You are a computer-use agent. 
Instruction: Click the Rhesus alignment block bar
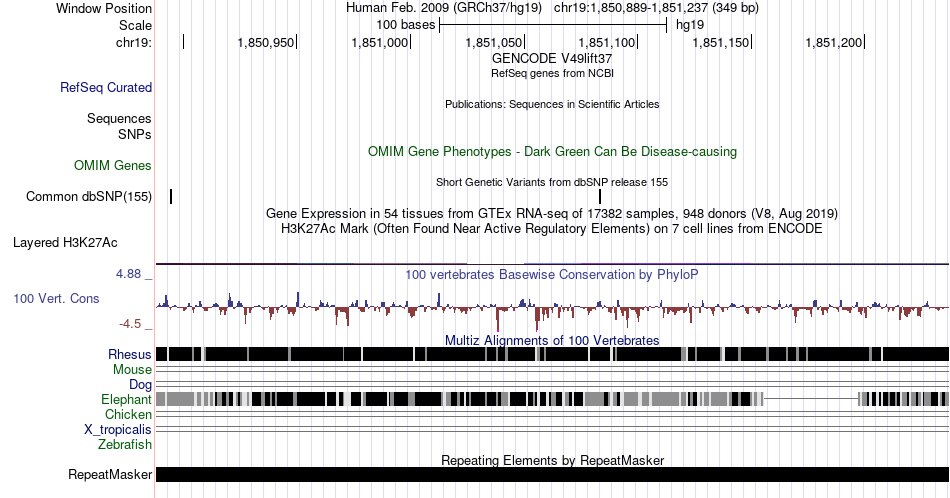pos(552,354)
